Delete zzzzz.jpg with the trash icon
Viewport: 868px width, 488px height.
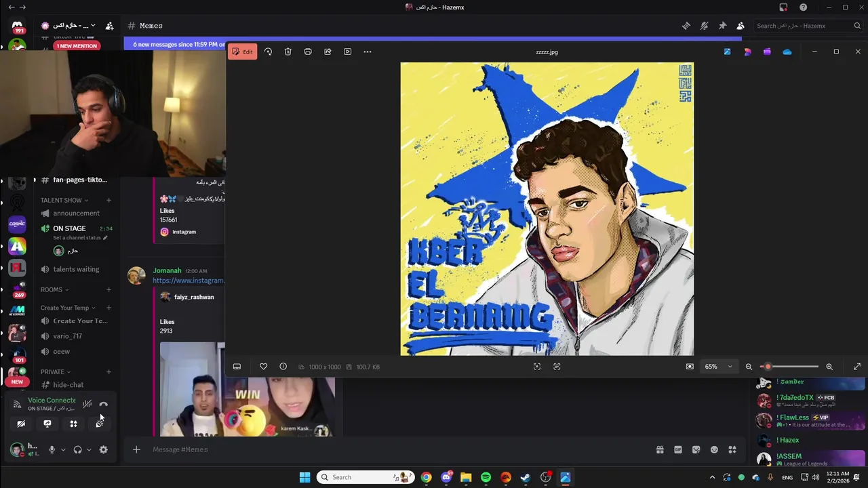288,52
